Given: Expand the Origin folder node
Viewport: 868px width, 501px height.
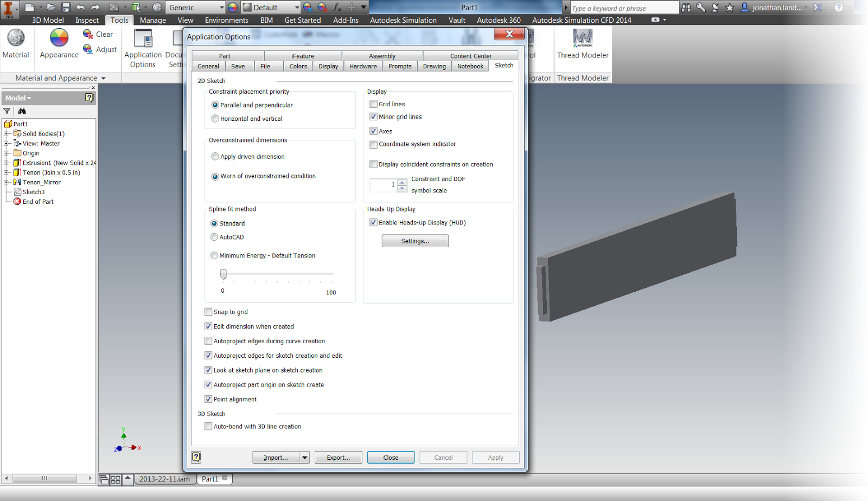Looking at the screenshot, I should (x=7, y=153).
